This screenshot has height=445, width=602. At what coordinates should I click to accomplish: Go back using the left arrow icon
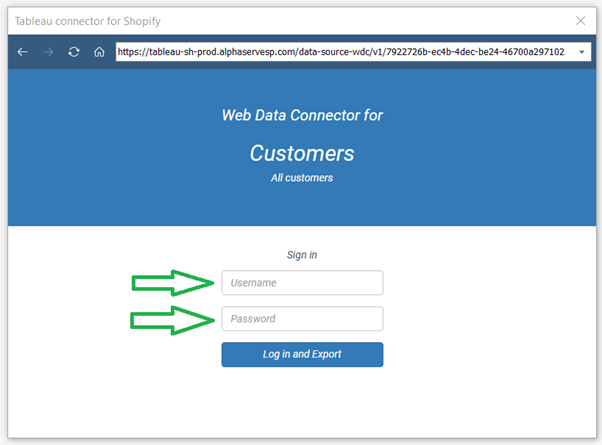22,51
